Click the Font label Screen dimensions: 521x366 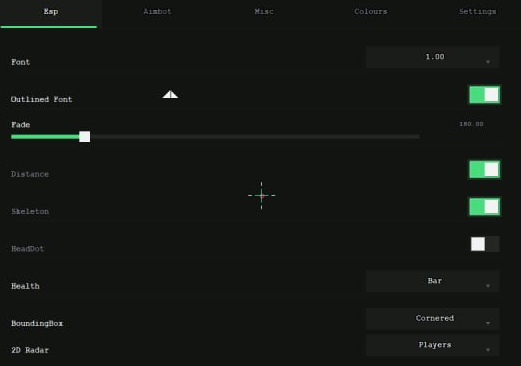coord(20,62)
